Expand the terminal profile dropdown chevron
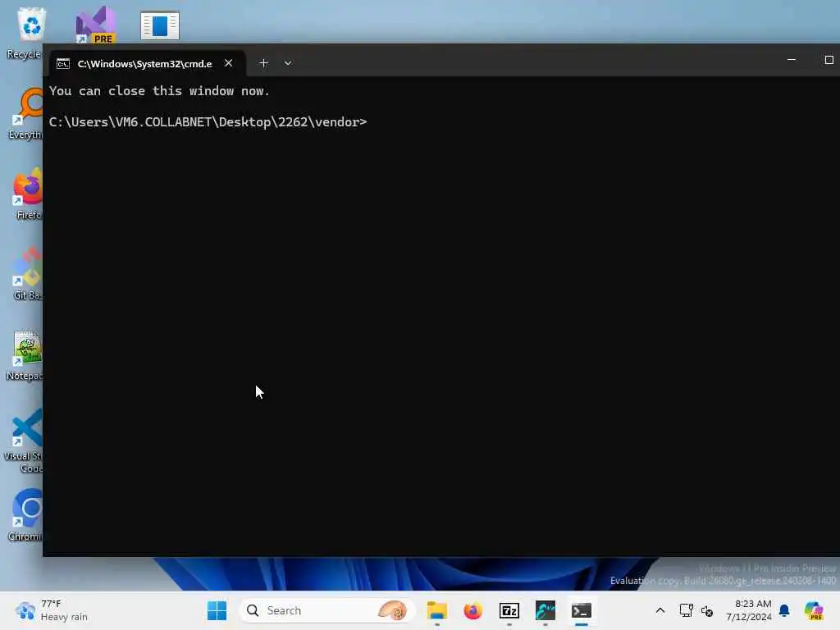The image size is (840, 630). (x=288, y=63)
